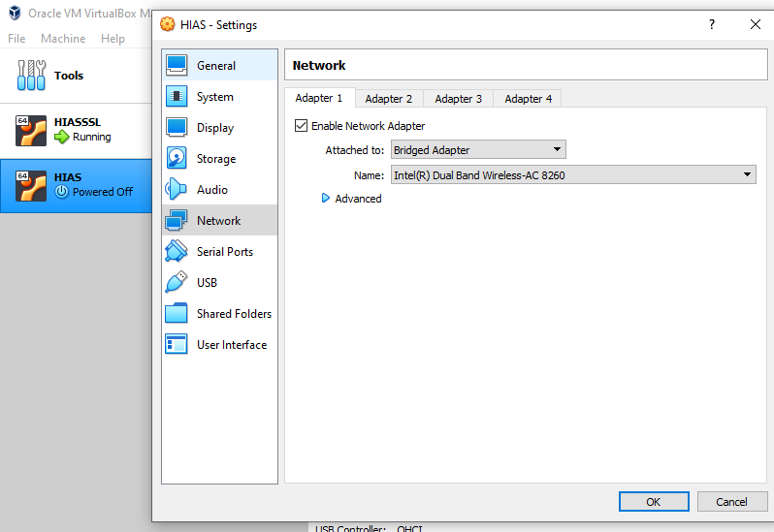Select General label in settings list
The image size is (774, 532).
[x=216, y=66]
